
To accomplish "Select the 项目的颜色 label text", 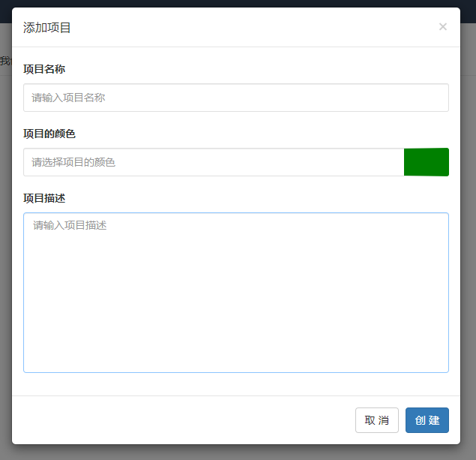I will point(49,134).
